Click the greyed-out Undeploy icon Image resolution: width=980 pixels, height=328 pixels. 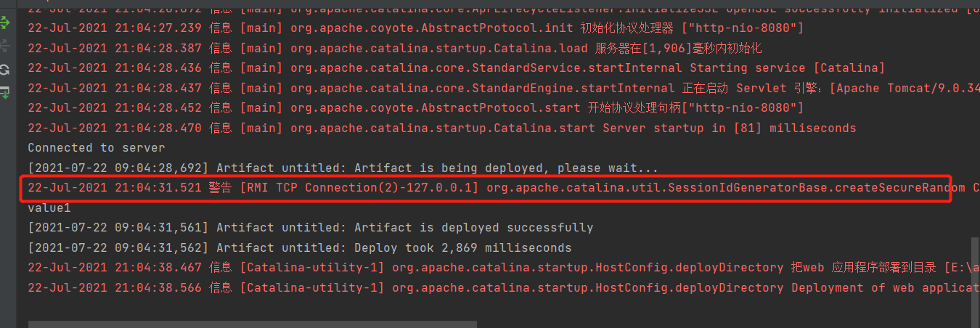[x=5, y=46]
